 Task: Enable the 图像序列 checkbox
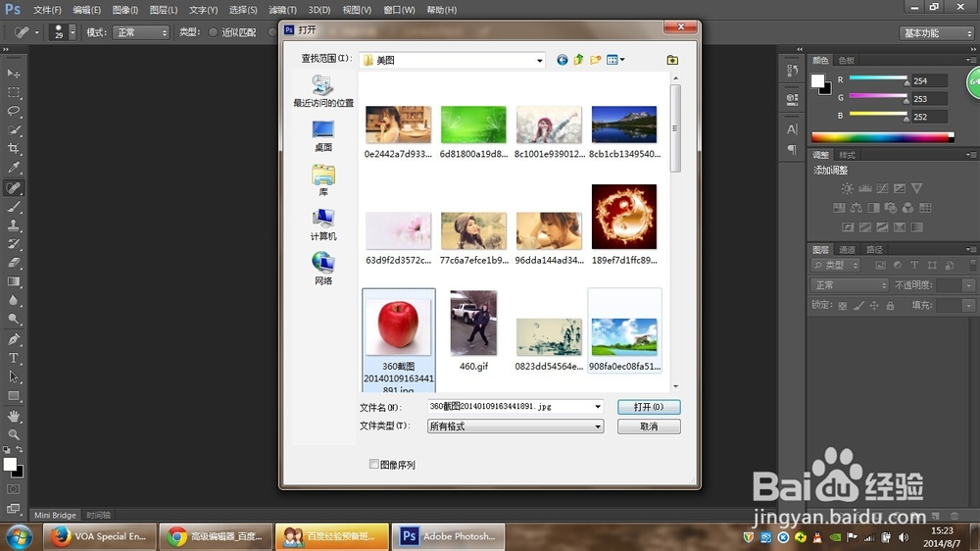coord(373,464)
